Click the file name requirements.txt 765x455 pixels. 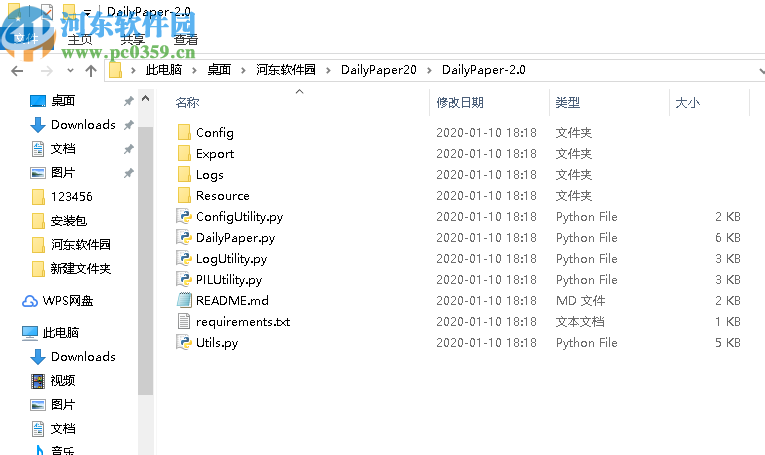(x=243, y=321)
